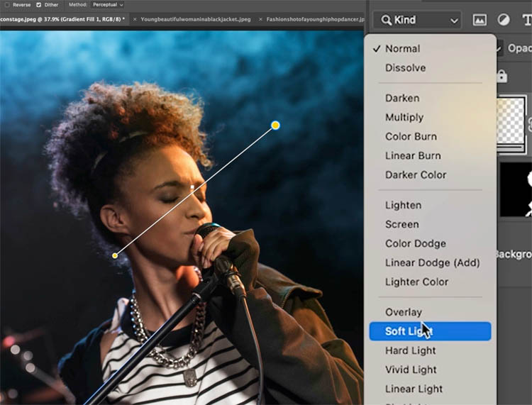The width and height of the screenshot is (532, 405).
Task: Open the Kind filter dropdown
Action: [x=417, y=20]
